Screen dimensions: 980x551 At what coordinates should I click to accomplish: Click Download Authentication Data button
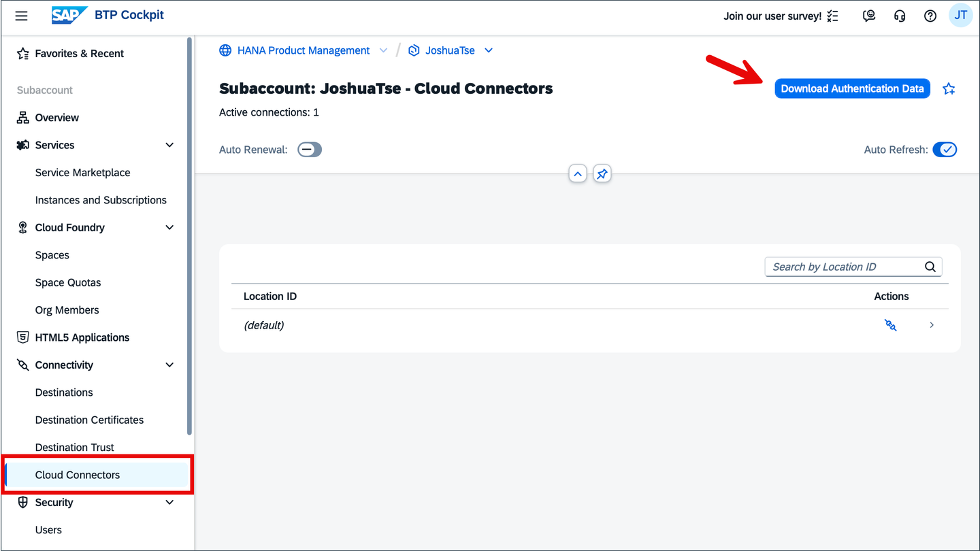[x=852, y=88]
